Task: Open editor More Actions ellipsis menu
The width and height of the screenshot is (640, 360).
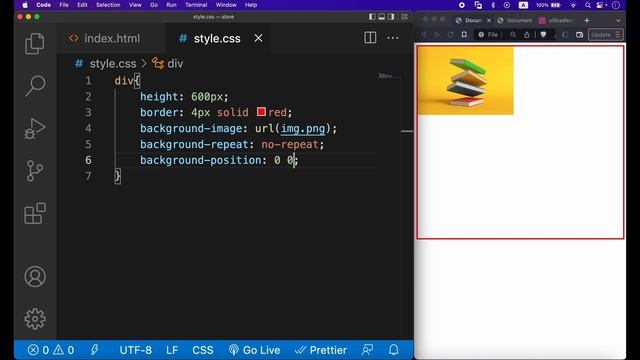Action: click(393, 38)
